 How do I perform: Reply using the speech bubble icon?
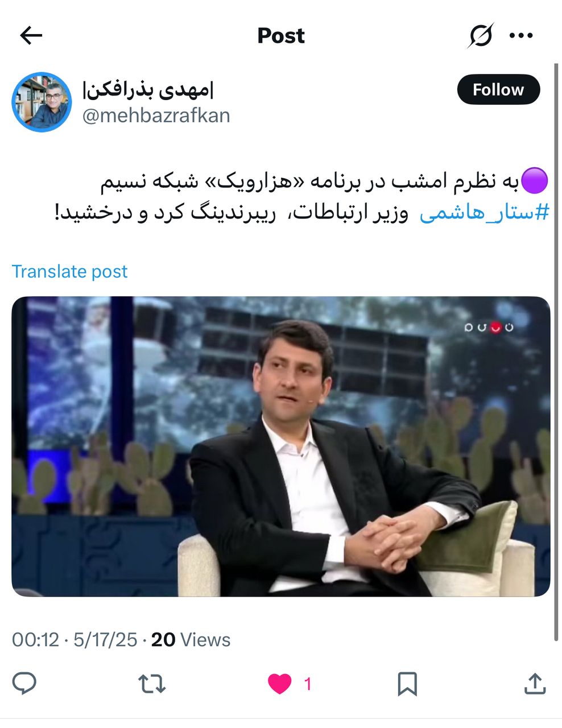[24, 683]
